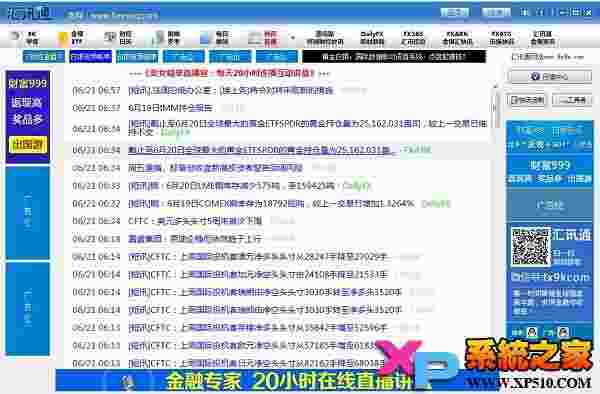The height and width of the screenshot is (394, 600).
Task: Open the FX168 toolbar shortcut
Action: [413, 37]
